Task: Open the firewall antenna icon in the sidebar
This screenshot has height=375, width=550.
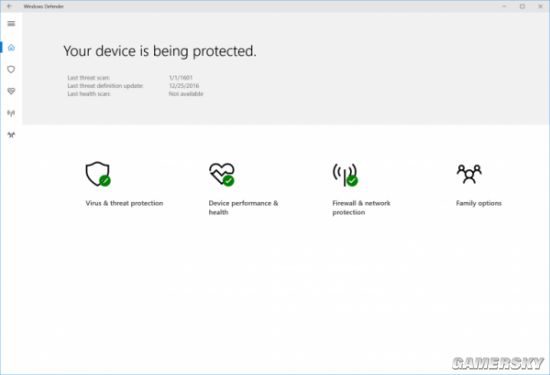Action: (11, 113)
